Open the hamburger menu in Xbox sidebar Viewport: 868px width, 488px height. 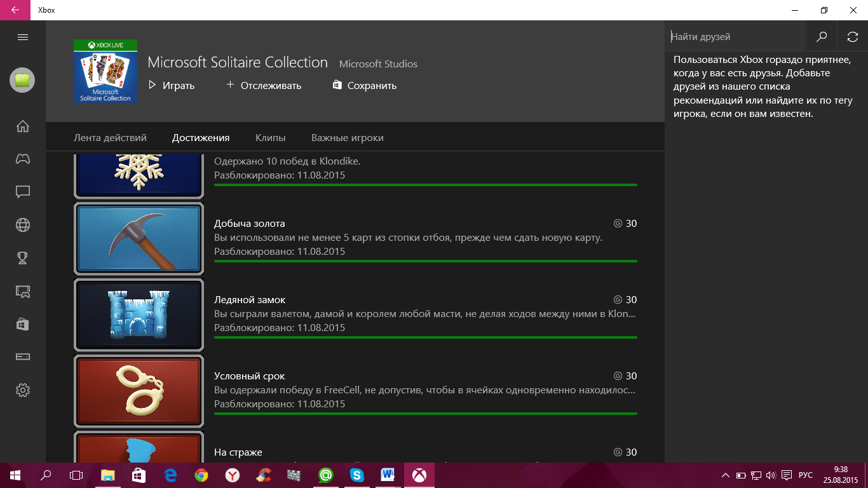23,37
